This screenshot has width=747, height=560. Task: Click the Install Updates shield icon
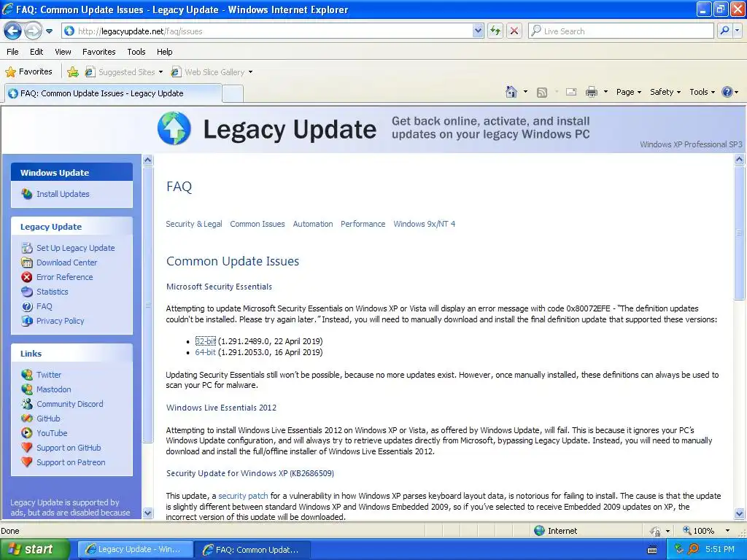[x=27, y=194]
